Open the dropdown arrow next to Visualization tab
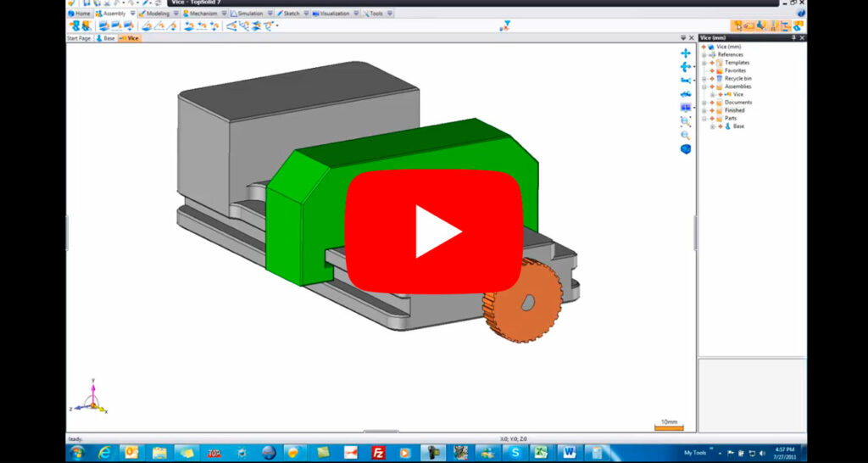The height and width of the screenshot is (463, 868). [357, 14]
